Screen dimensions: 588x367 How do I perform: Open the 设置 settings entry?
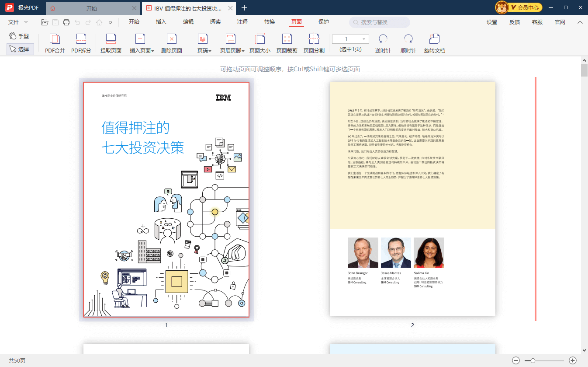[x=491, y=21]
